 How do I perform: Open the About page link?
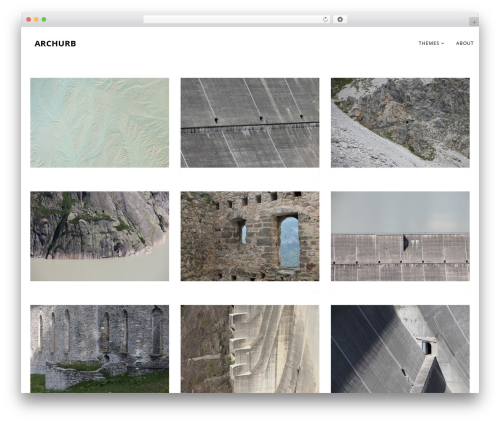pos(465,43)
